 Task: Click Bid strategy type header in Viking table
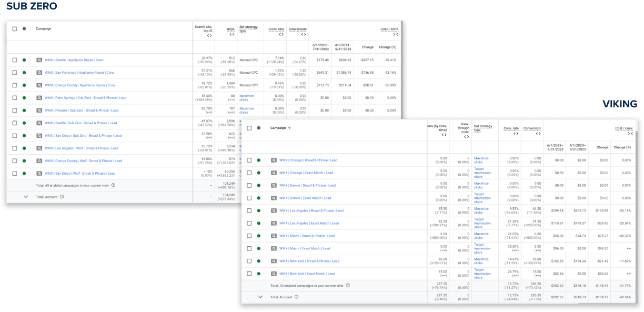483,128
